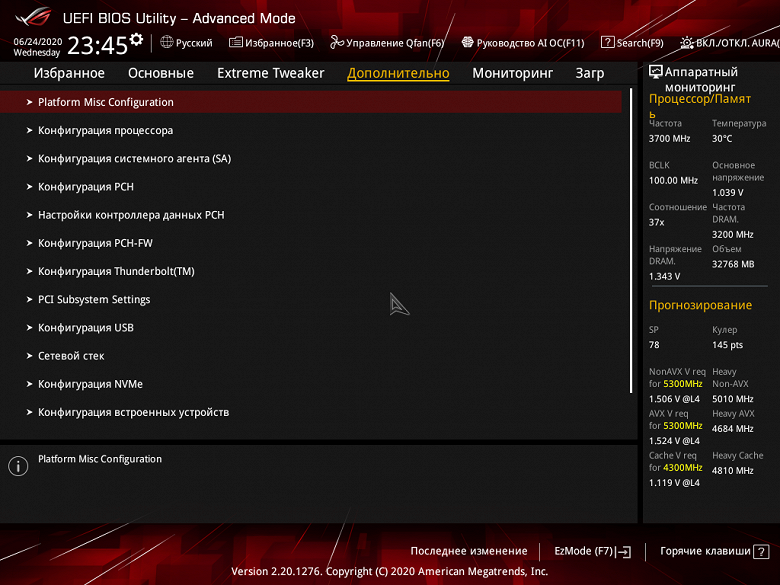Show Горячие клавиши help
780x585 pixels.
[714, 551]
